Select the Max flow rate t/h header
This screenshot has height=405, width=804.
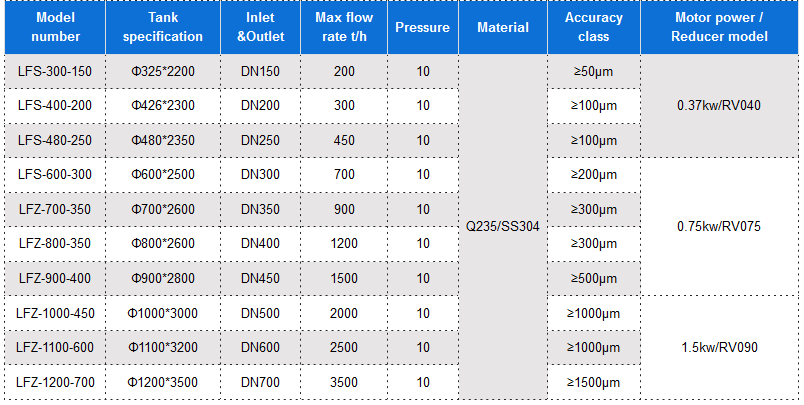click(x=344, y=27)
